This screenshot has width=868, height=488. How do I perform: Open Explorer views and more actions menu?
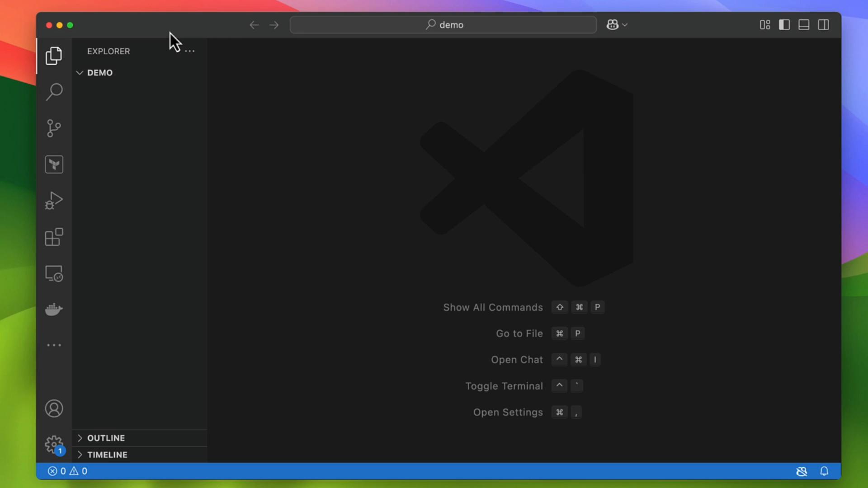point(190,51)
